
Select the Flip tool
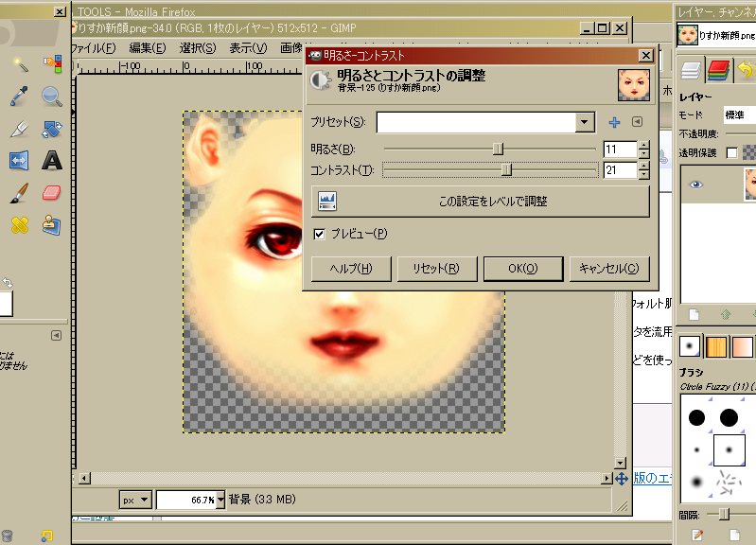19,161
